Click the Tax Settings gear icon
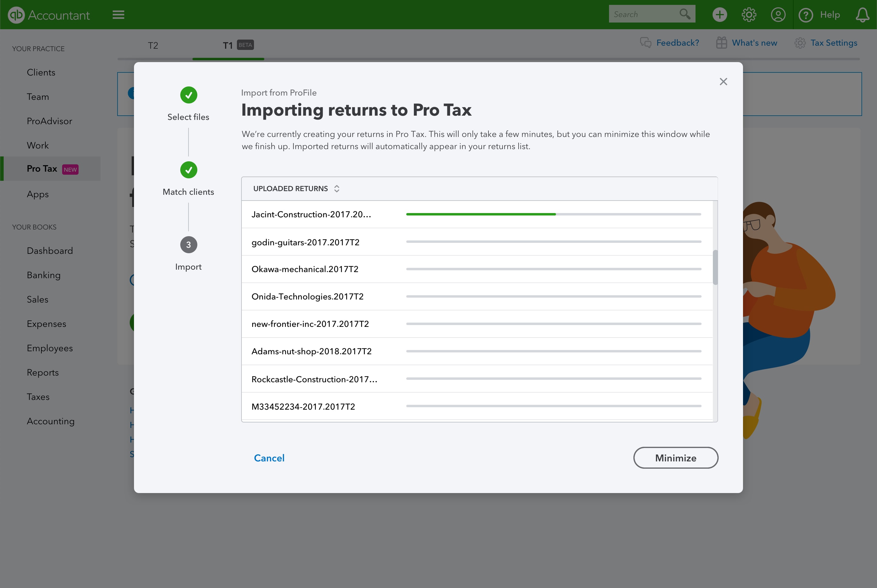 (x=800, y=43)
